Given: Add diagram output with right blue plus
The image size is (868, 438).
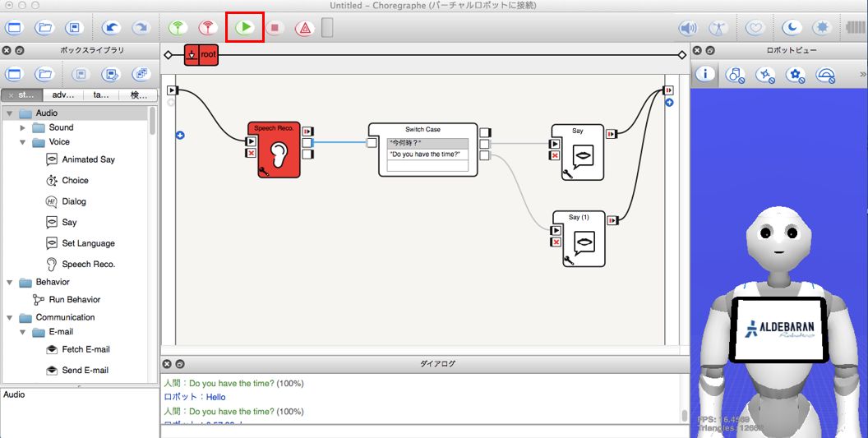Looking at the screenshot, I should (x=669, y=103).
